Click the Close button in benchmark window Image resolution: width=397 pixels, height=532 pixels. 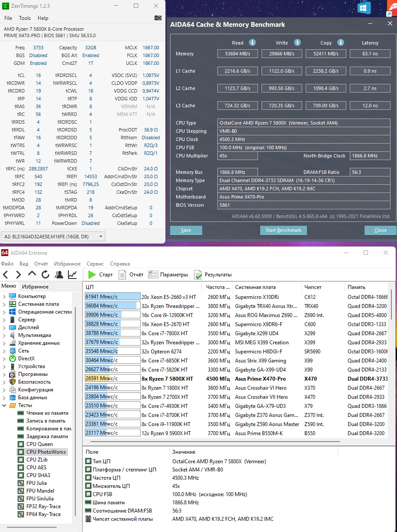pyautogui.click(x=380, y=230)
